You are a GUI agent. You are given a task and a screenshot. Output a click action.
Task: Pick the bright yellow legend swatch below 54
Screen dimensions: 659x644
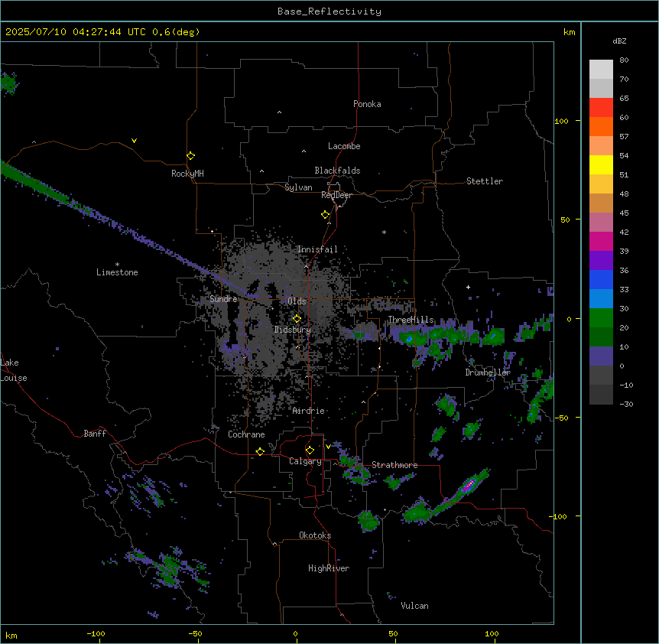coord(601,164)
